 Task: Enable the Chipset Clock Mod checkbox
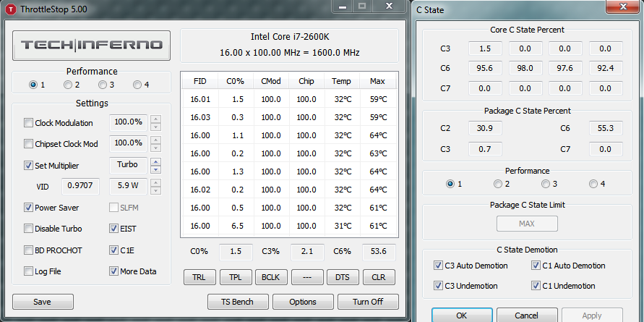pyautogui.click(x=28, y=144)
